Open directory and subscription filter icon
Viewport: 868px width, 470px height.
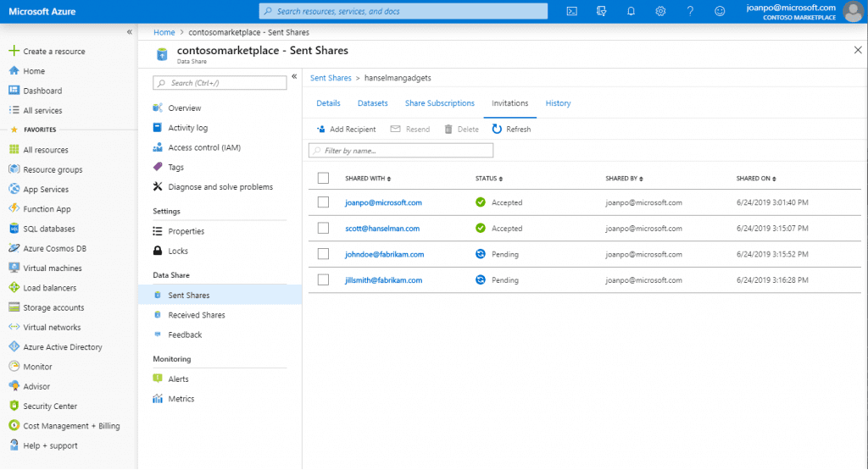pyautogui.click(x=601, y=11)
